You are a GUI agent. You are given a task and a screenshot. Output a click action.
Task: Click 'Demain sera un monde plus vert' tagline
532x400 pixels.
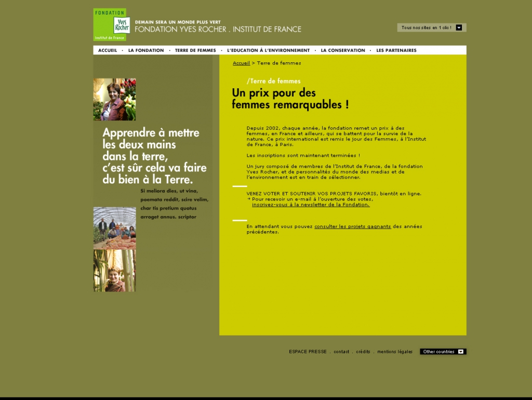pos(178,22)
